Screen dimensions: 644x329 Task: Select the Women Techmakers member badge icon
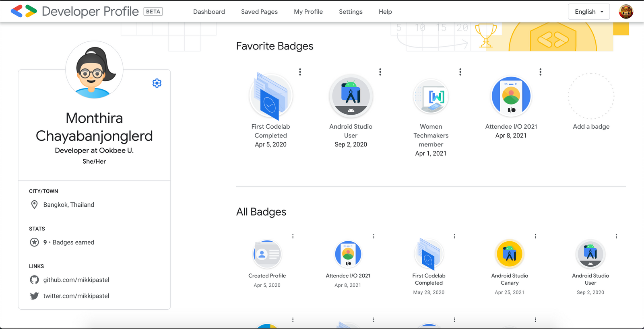[431, 97]
